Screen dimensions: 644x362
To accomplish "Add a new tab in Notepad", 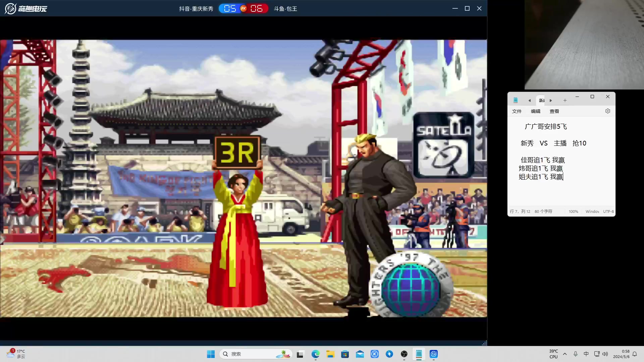I will pos(565,101).
